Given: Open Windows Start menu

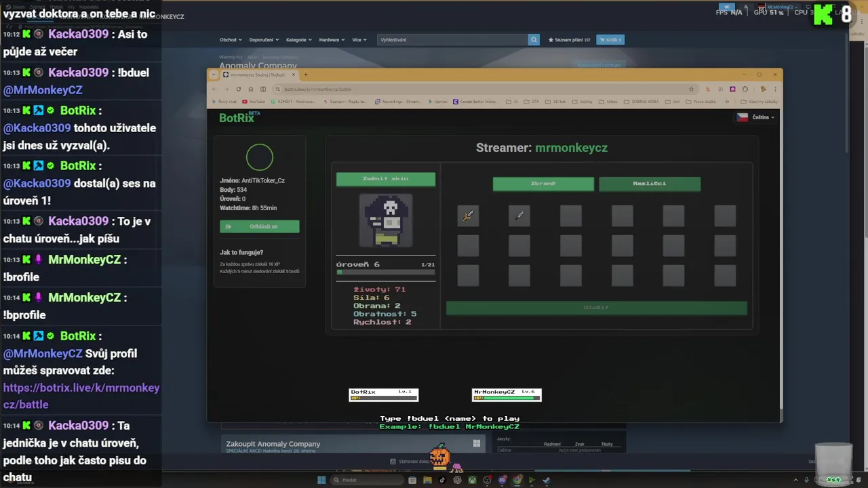Looking at the screenshot, I should (321, 480).
